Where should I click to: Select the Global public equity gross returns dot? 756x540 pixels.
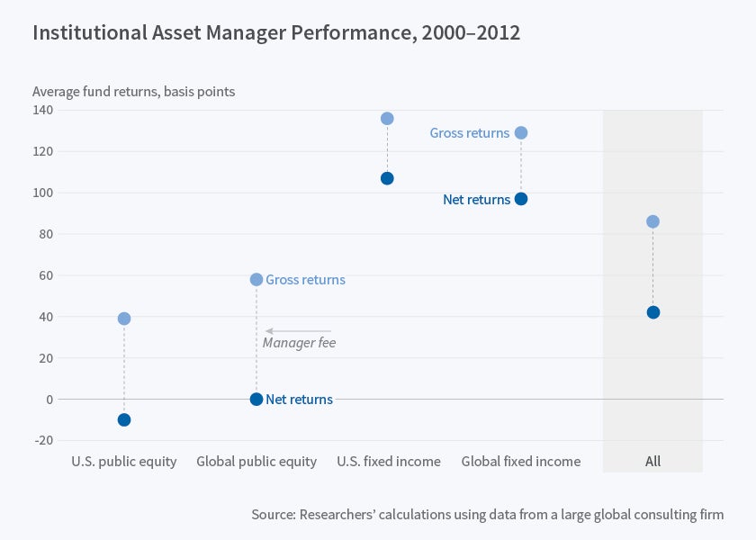click(x=256, y=280)
